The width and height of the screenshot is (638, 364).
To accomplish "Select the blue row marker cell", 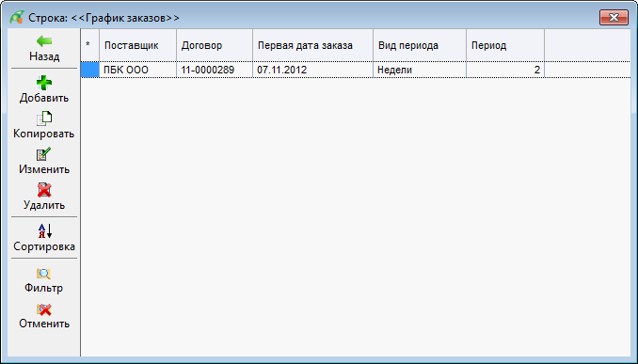I will pyautogui.click(x=90, y=70).
